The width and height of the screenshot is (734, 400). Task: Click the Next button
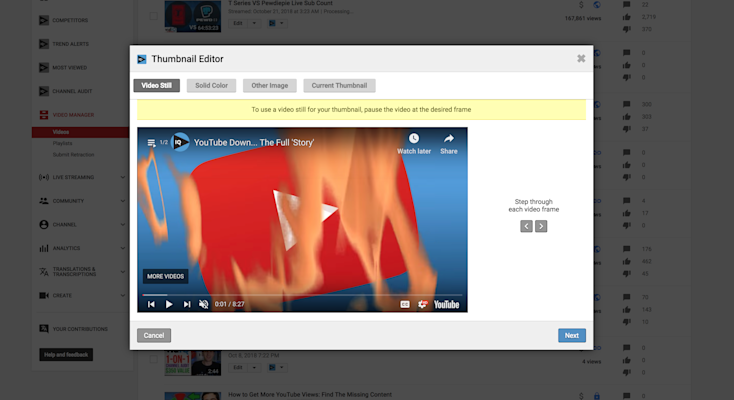(x=572, y=335)
